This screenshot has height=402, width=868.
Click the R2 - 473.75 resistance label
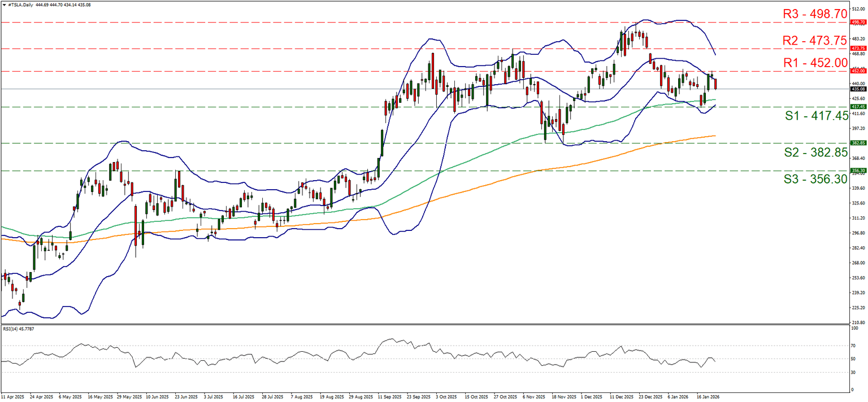tap(814, 40)
